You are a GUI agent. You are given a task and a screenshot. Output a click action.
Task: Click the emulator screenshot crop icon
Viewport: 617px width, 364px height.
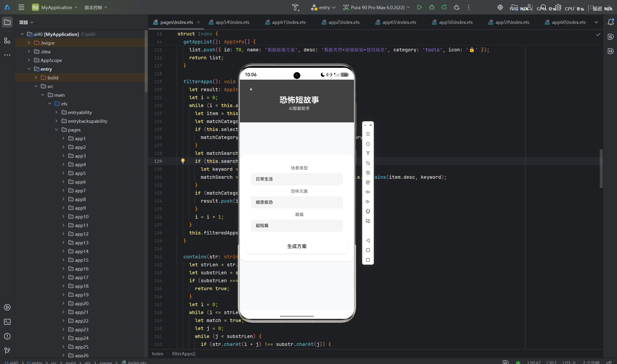click(x=368, y=163)
